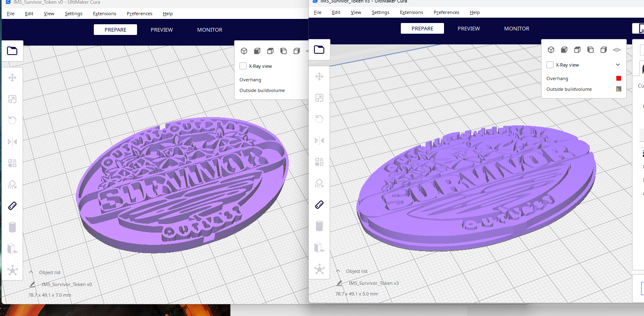The width and height of the screenshot is (644, 316).
Task: Select IMS_Survivor_Token v3 in the object list
Action: pos(374,283)
